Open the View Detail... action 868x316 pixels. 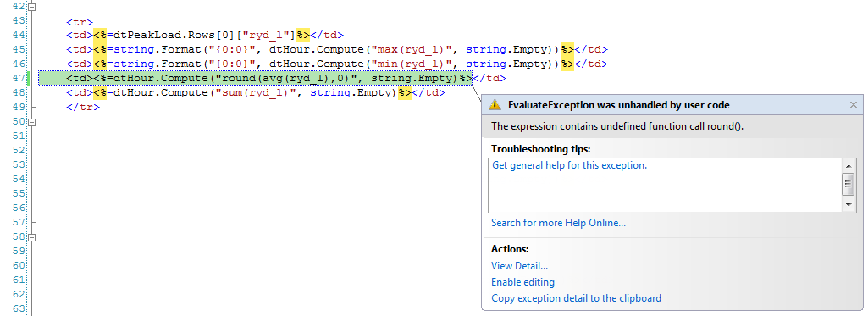pyautogui.click(x=519, y=266)
